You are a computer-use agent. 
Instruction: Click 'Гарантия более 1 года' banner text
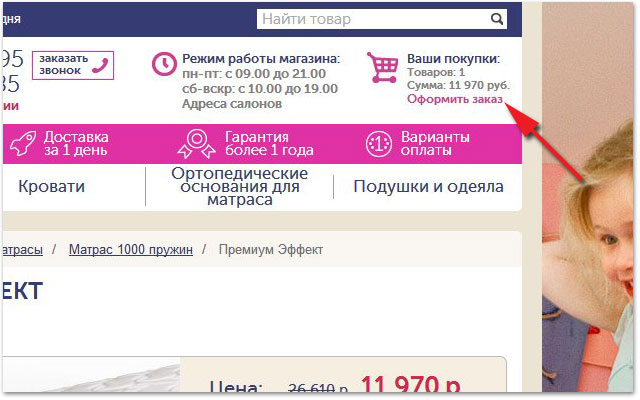point(269,144)
